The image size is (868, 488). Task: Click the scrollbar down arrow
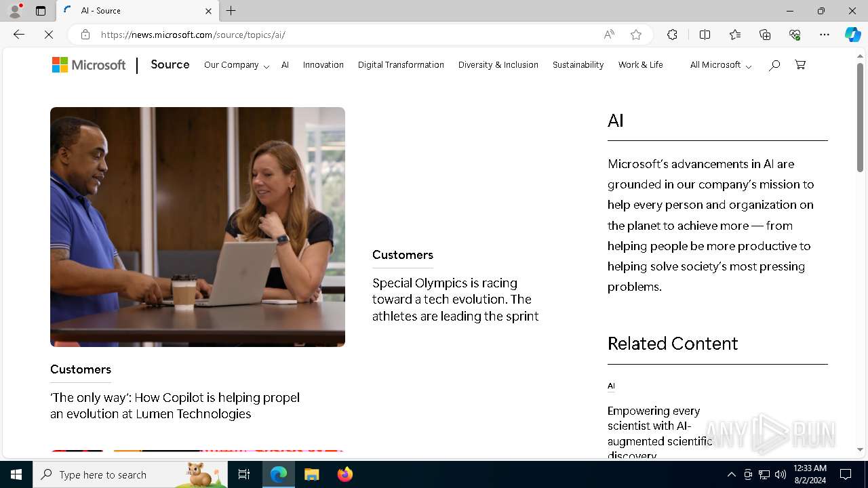860,450
